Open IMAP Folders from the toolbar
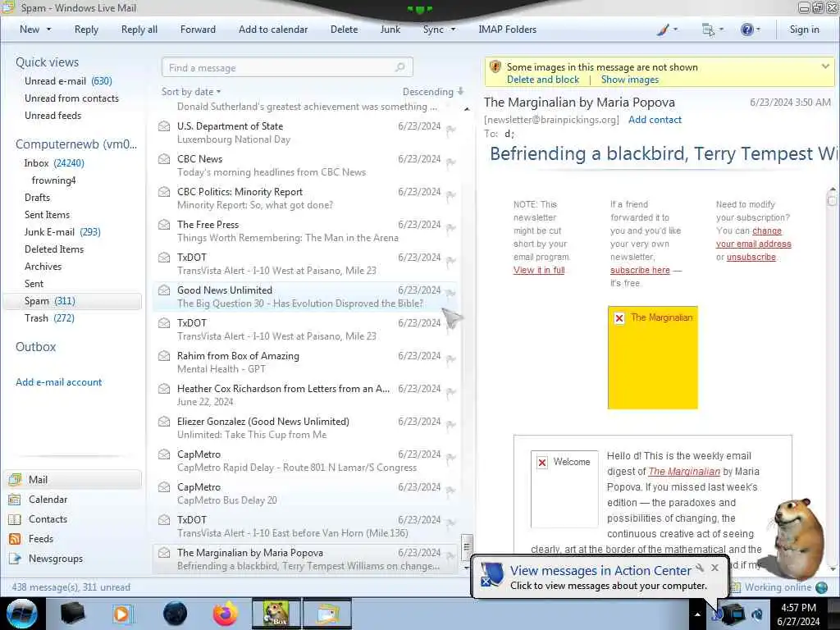Image resolution: width=840 pixels, height=630 pixels. point(507,30)
